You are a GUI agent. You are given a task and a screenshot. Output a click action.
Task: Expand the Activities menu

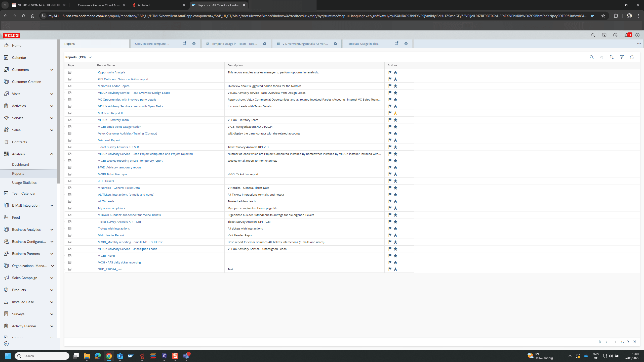(52, 106)
